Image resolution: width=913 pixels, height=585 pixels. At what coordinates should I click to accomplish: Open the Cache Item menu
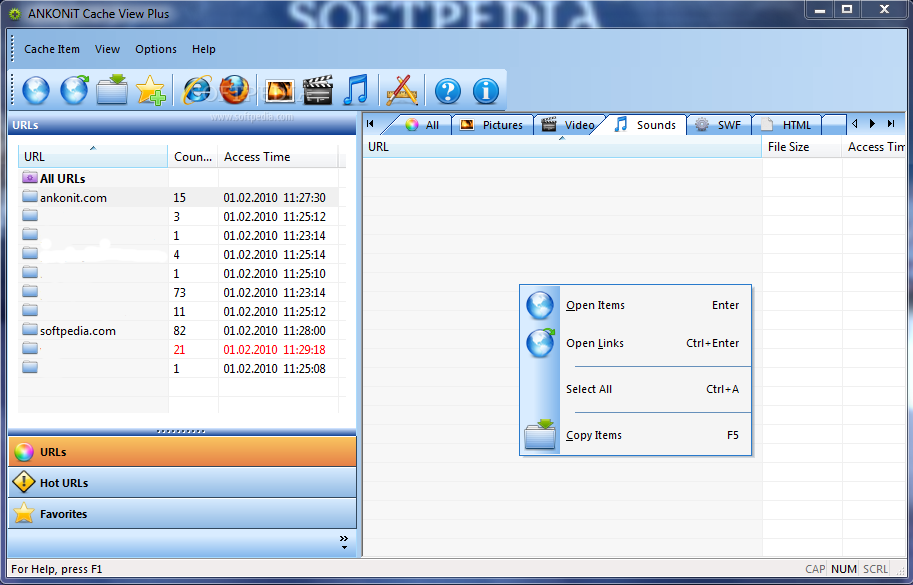click(52, 49)
